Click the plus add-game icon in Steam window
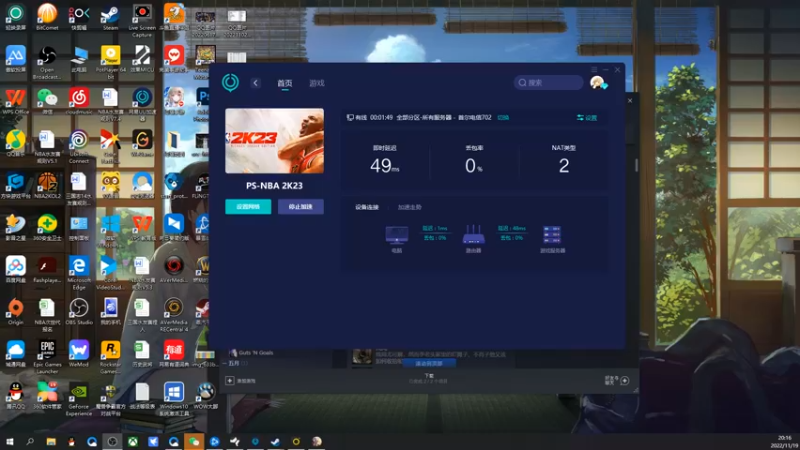The height and width of the screenshot is (450, 800). [230, 381]
